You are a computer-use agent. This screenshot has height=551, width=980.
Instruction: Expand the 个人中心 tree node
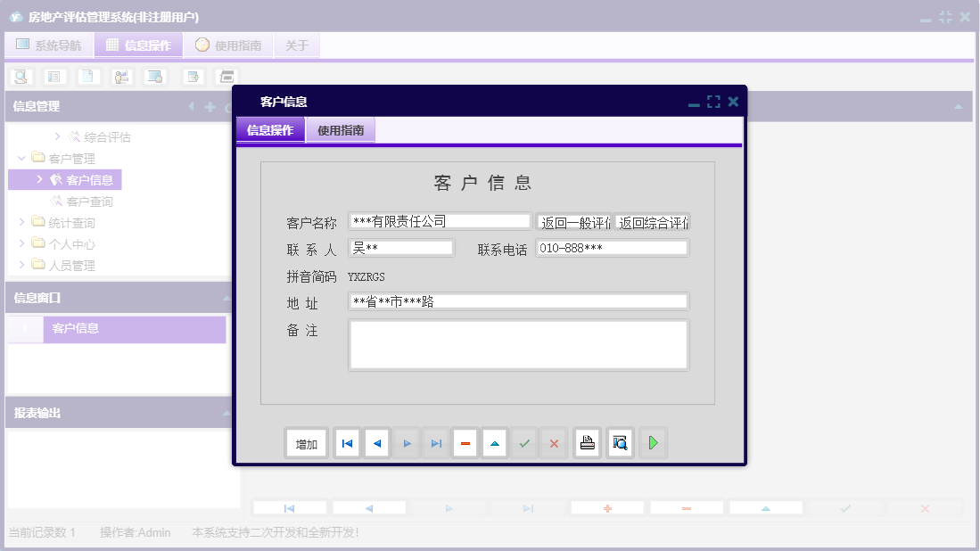[22, 243]
